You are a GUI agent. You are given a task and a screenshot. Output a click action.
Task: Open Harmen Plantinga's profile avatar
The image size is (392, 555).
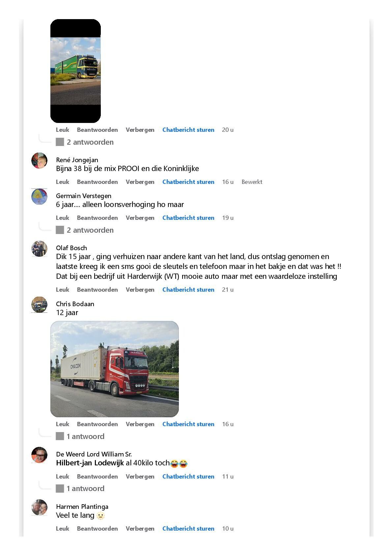pos(39,507)
